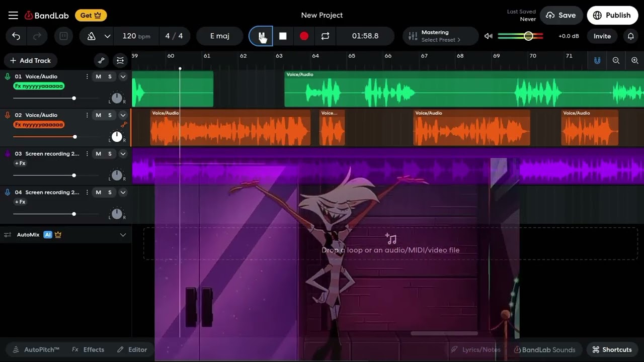Click the master volume speaker icon
Viewport: 644px width, 362px height.
tap(489, 36)
